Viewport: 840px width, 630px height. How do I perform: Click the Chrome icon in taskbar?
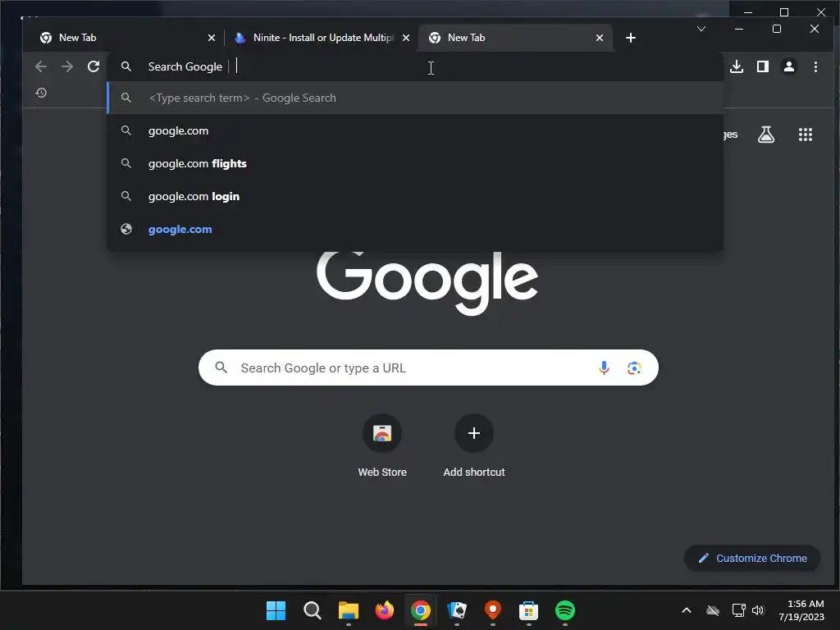(x=421, y=610)
